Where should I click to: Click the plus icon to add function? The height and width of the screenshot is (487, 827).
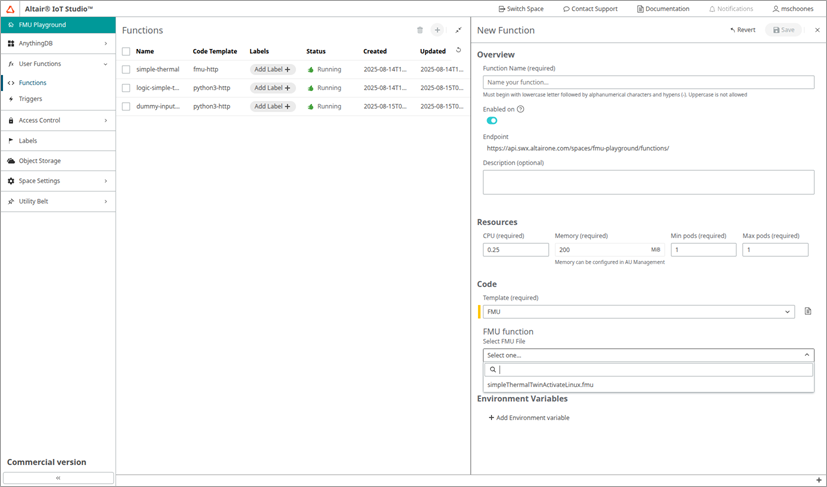(x=437, y=31)
